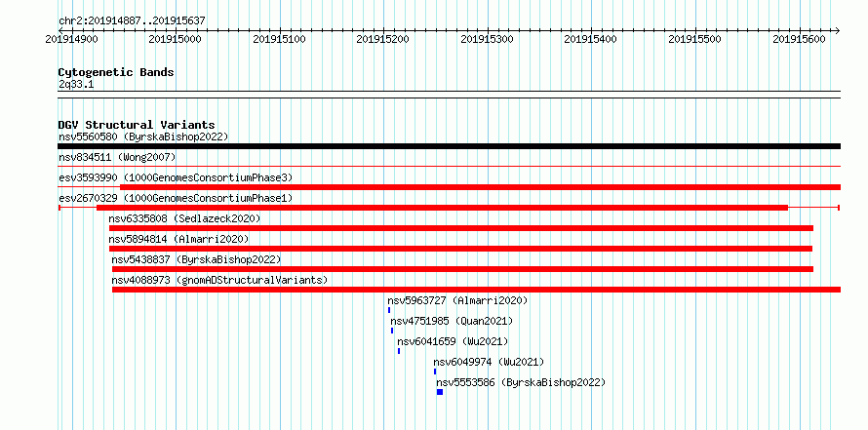Click the DGV Structural Variants track title

pos(137,125)
